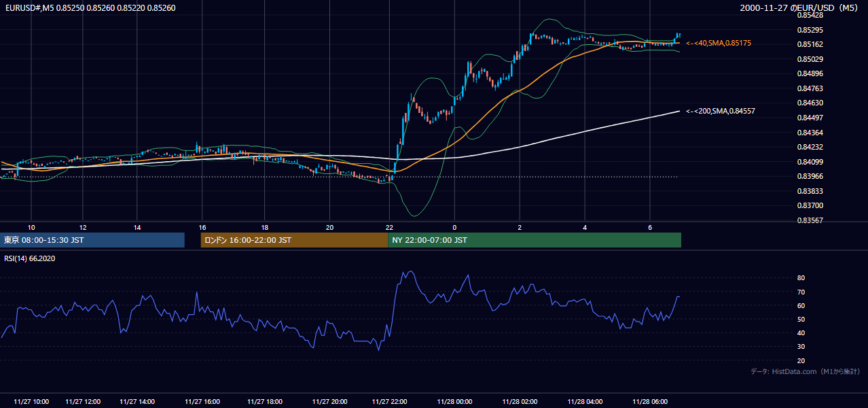Image resolution: width=868 pixels, height=408 pixels.
Task: Click price axis value 0.85295
Action: pyautogui.click(x=810, y=30)
